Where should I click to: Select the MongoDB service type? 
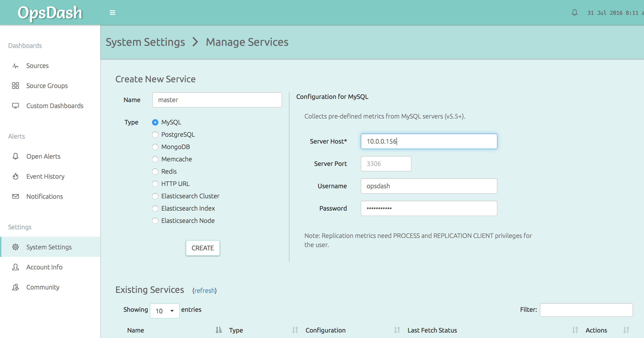[155, 147]
